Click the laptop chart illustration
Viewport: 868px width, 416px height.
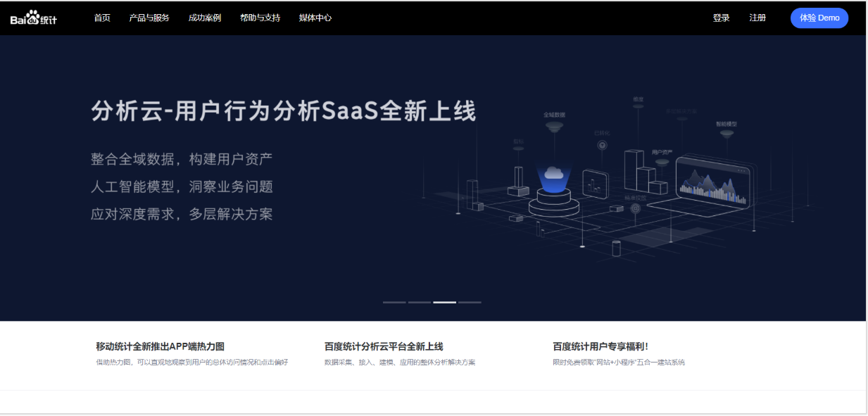(x=713, y=184)
